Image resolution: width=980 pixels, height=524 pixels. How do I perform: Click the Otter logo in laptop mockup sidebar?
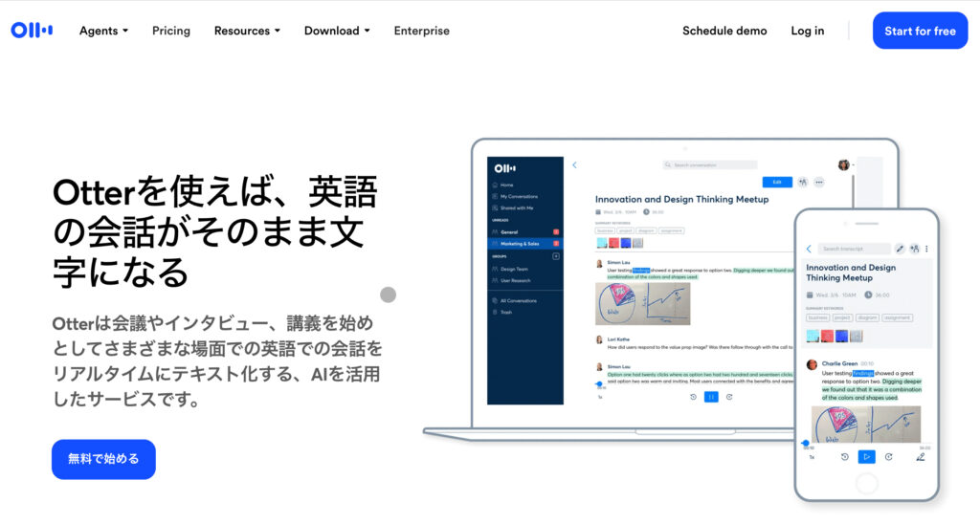pyautogui.click(x=505, y=168)
